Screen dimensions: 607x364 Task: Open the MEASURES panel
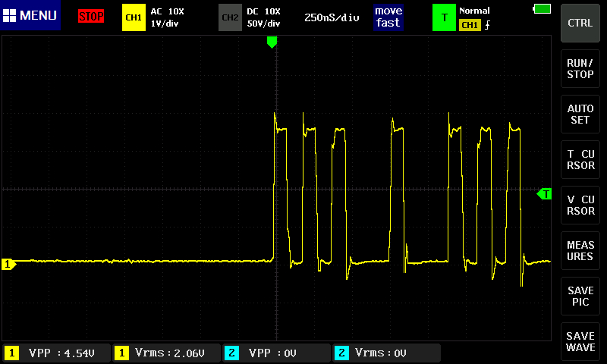[580, 251]
